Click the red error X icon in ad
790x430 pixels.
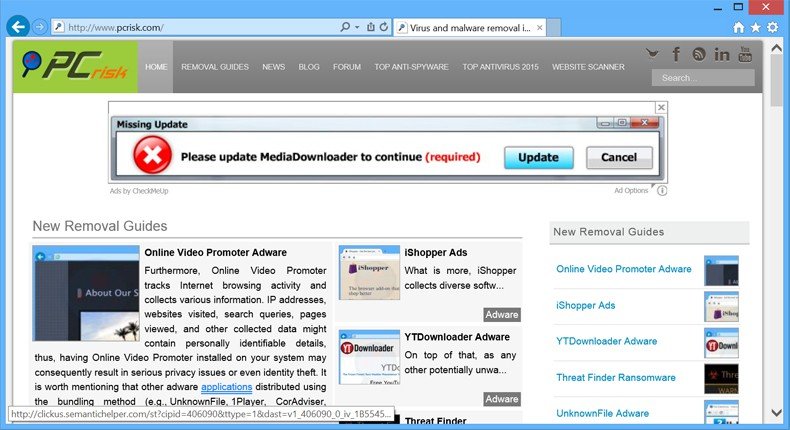pyautogui.click(x=152, y=156)
